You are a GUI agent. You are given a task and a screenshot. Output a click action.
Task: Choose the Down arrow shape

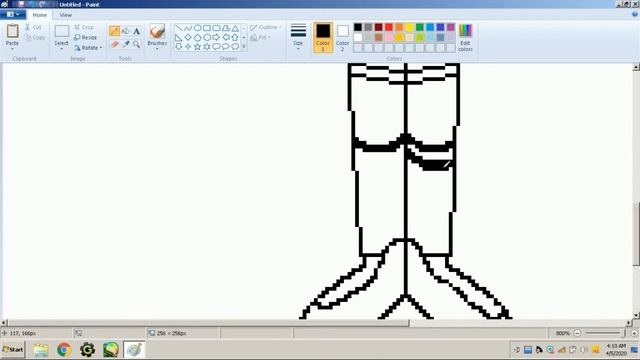tap(179, 47)
